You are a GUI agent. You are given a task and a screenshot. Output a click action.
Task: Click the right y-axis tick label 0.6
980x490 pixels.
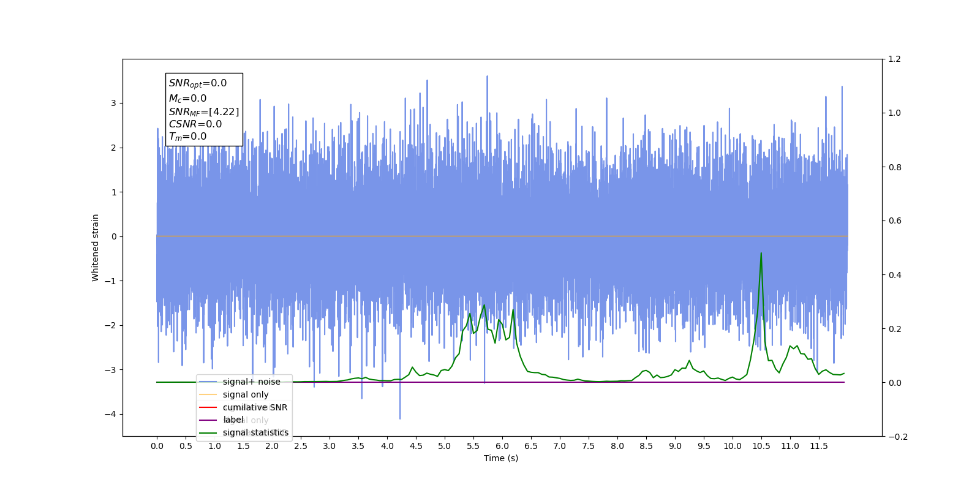(x=895, y=221)
